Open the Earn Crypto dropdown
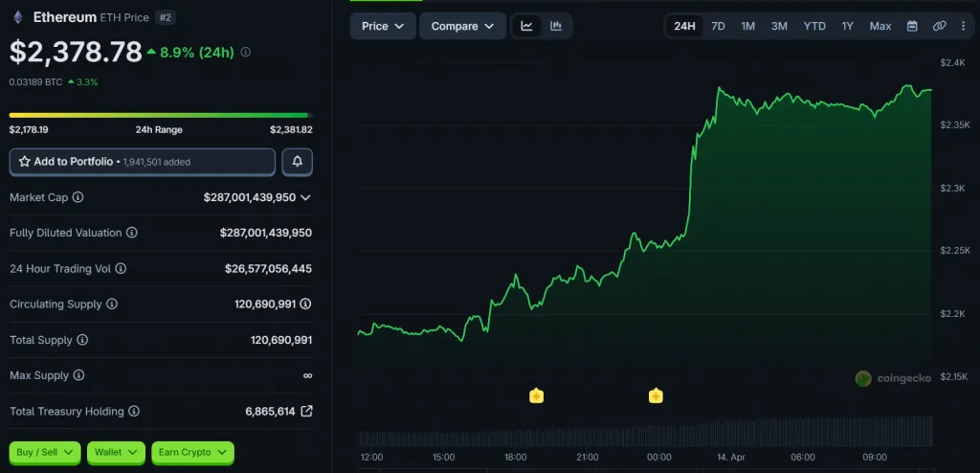Image resolution: width=980 pixels, height=473 pixels. (x=192, y=452)
